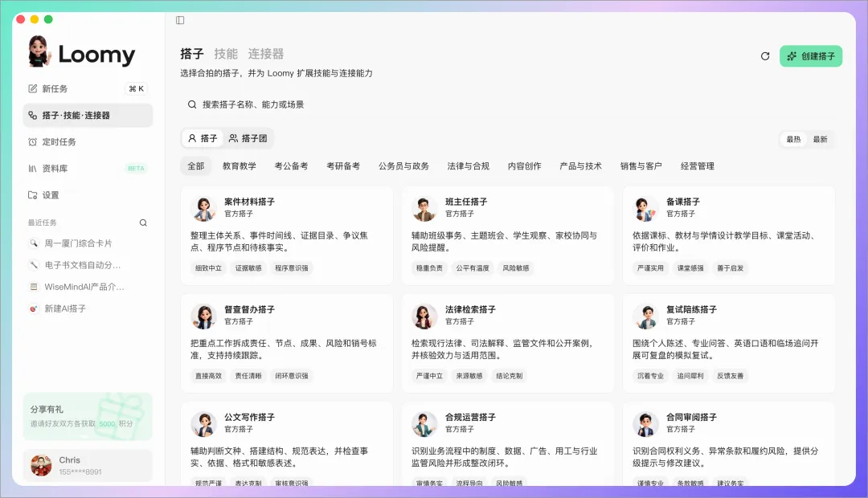Click search icon beside 最近任务

click(143, 222)
